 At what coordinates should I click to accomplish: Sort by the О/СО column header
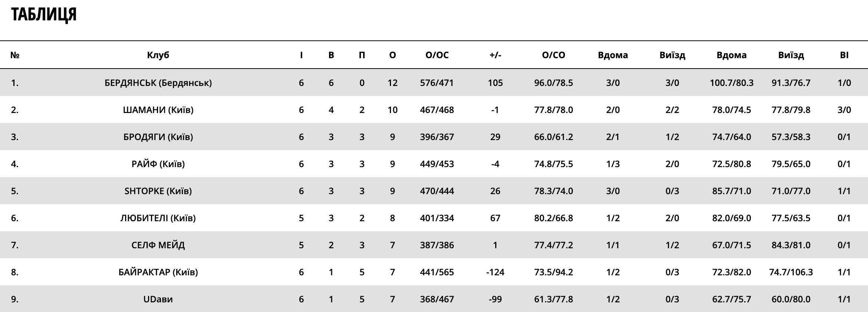[x=553, y=55]
